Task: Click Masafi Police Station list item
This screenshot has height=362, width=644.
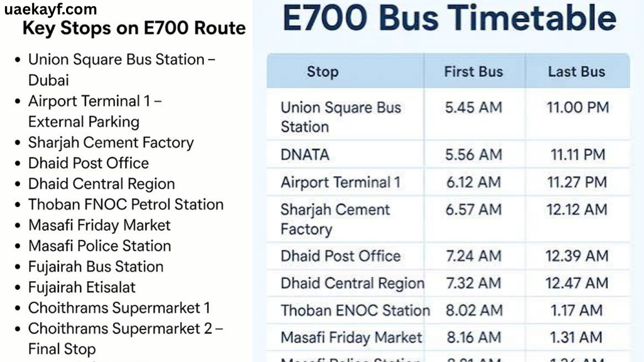Action: pyautogui.click(x=99, y=246)
